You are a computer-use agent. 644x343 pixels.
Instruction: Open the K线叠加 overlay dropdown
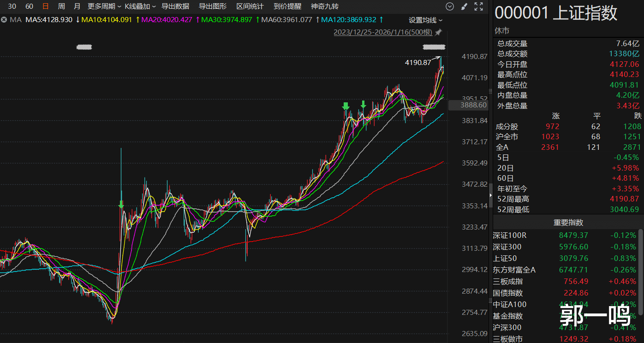[140, 6]
